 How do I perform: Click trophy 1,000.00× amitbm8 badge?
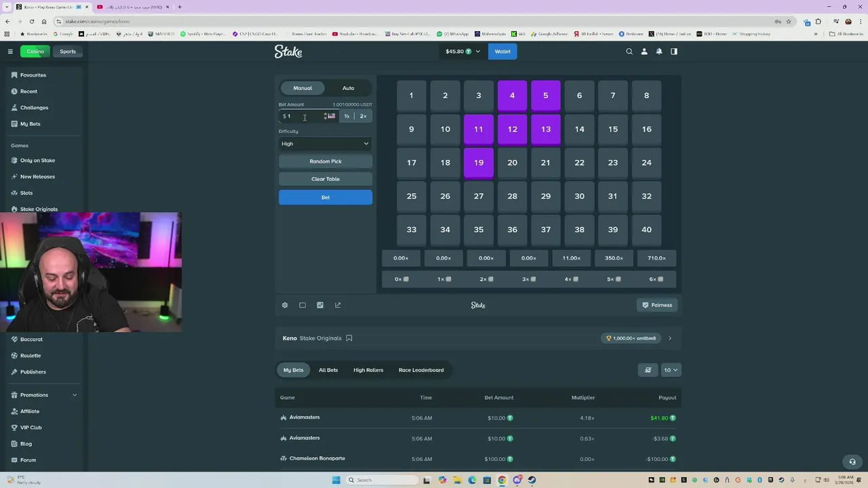(x=632, y=338)
